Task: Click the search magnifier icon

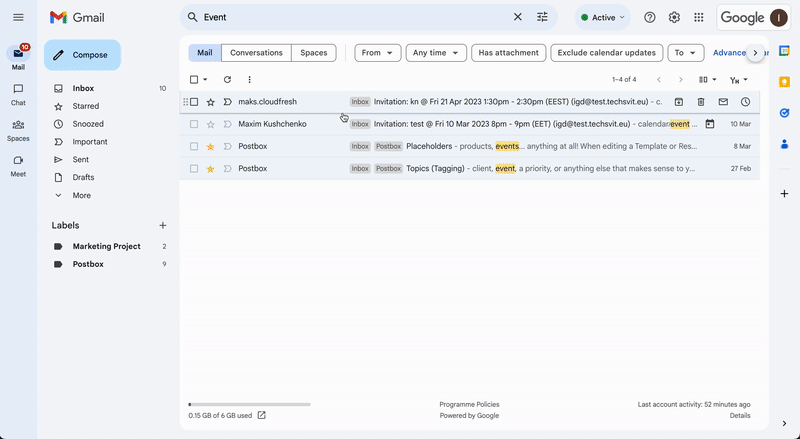Action: coord(192,17)
